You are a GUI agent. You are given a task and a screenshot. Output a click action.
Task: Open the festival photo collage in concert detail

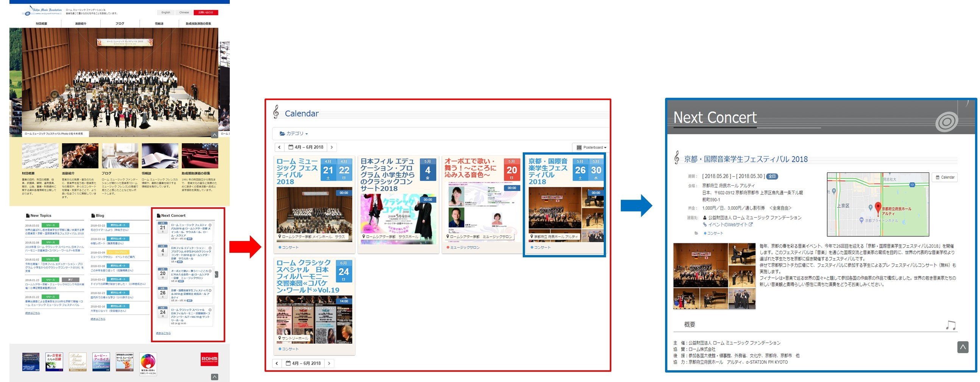[x=714, y=276]
